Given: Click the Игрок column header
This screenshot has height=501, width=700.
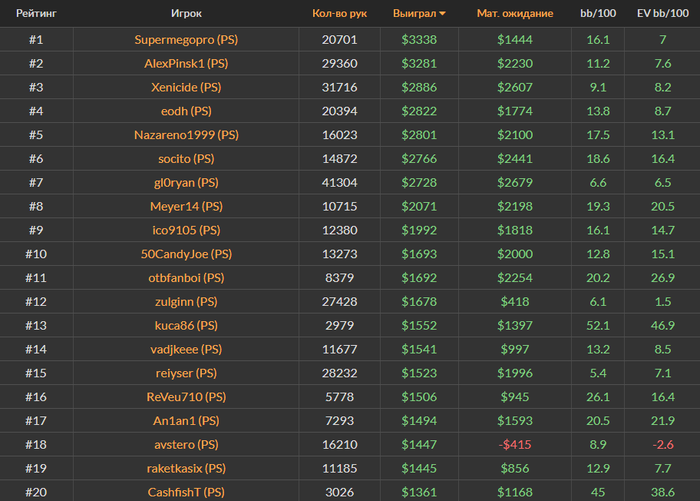Looking at the screenshot, I should (186, 14).
